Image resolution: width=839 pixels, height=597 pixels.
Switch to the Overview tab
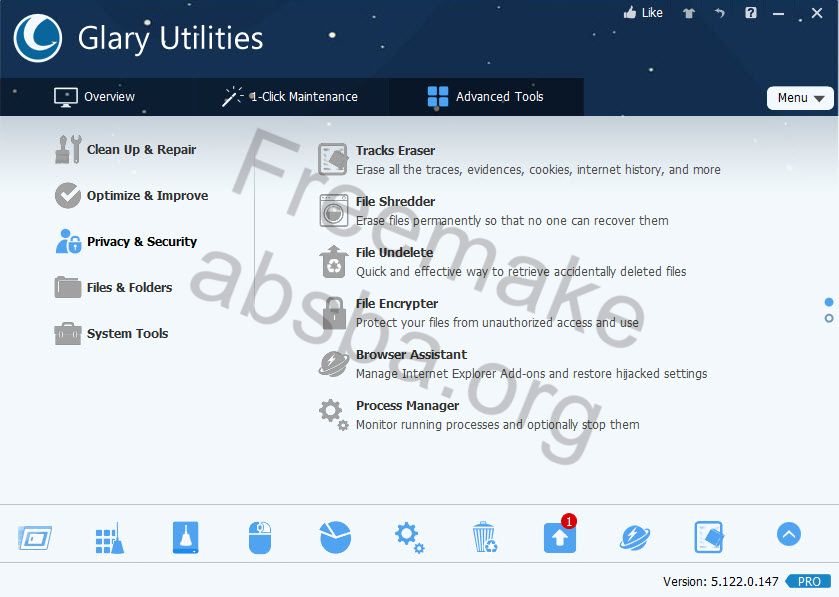95,97
